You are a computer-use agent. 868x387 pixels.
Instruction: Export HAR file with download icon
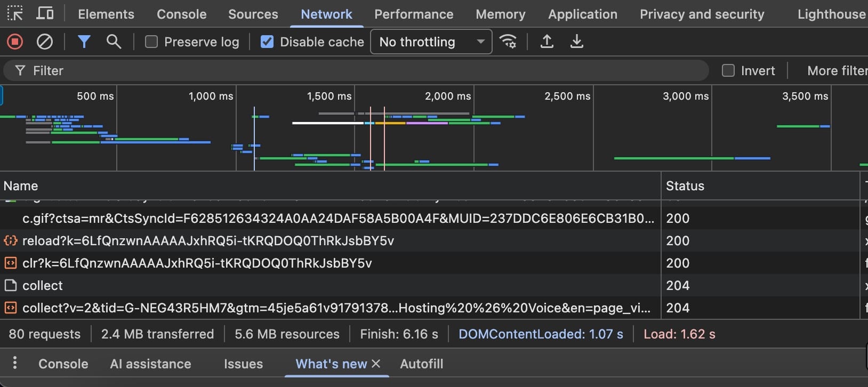[576, 42]
